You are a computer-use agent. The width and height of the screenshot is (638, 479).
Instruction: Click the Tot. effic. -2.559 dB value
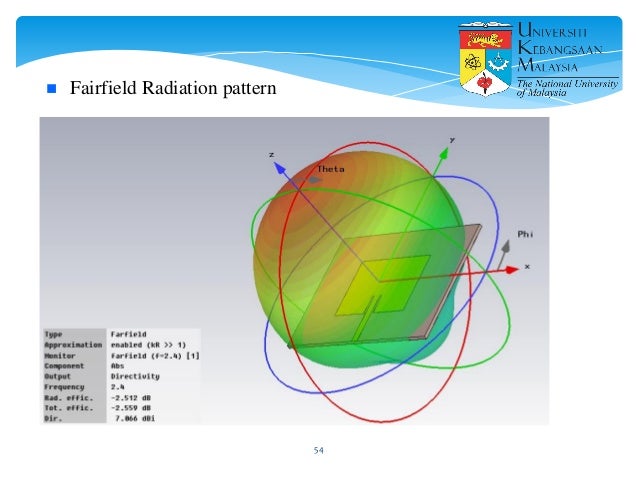pyautogui.click(x=131, y=408)
